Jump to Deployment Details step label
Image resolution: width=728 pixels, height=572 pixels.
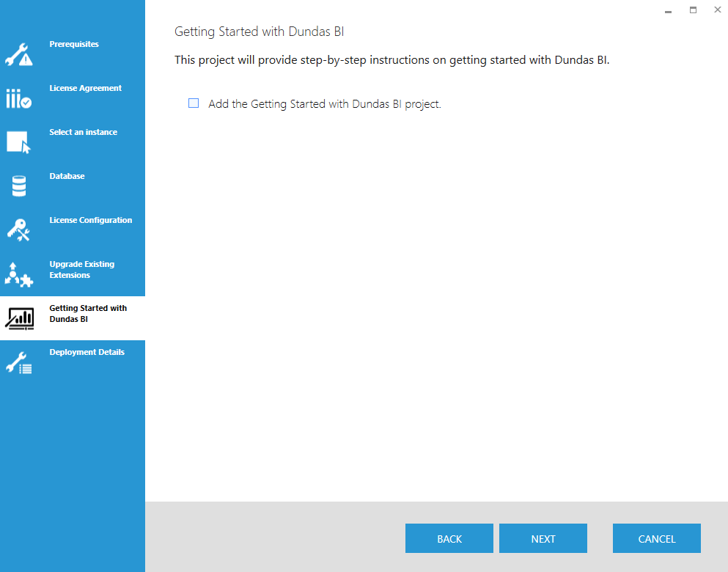pos(87,353)
